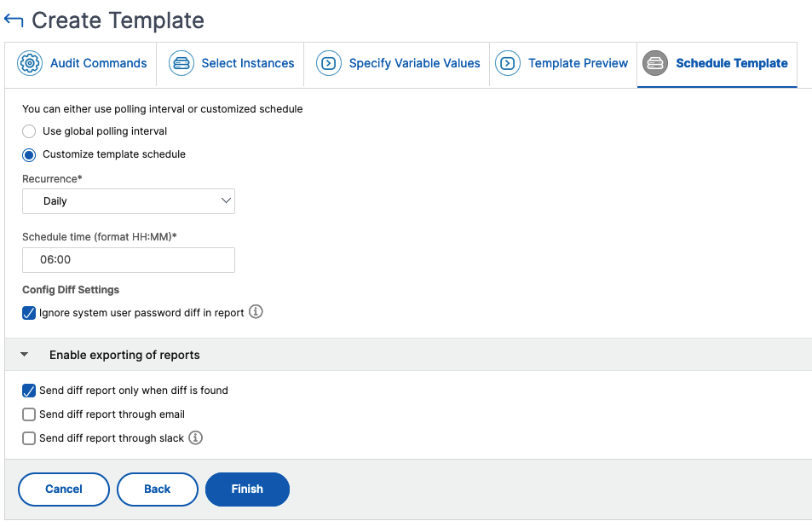Click info icon next to password diff option
The image size is (812, 527).
[256, 312]
